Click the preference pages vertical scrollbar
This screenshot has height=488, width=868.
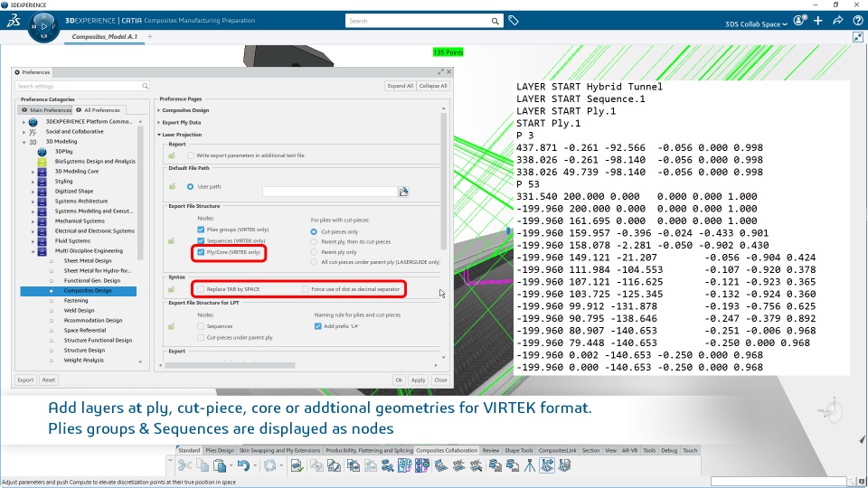point(443,181)
